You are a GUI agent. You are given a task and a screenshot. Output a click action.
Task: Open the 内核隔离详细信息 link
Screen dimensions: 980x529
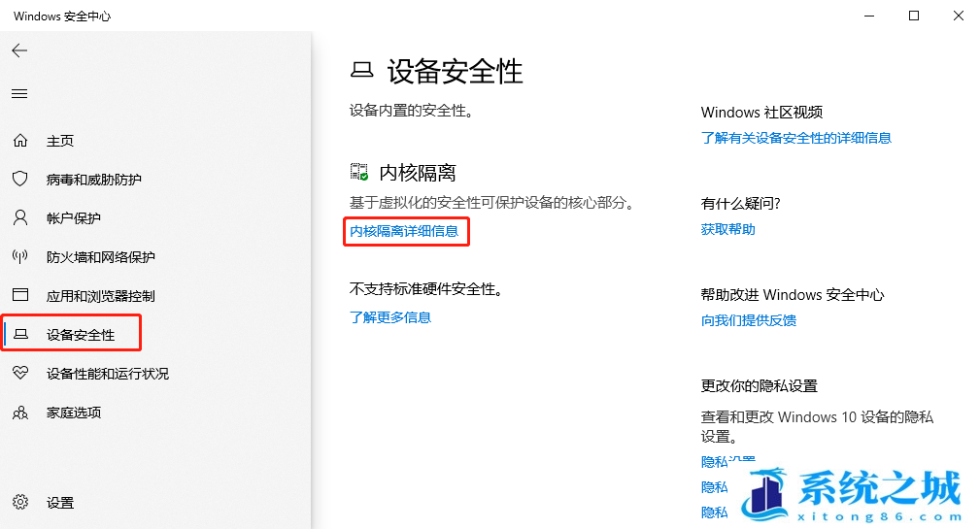click(404, 231)
